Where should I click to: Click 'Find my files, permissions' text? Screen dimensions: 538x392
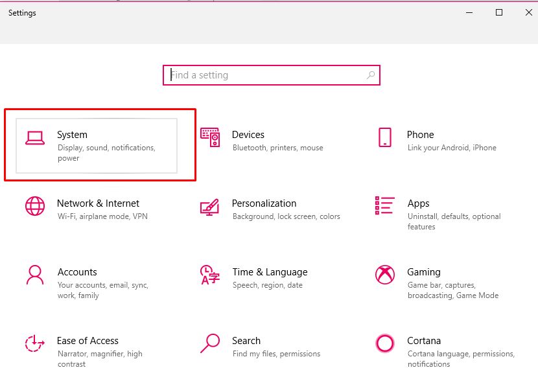point(276,354)
